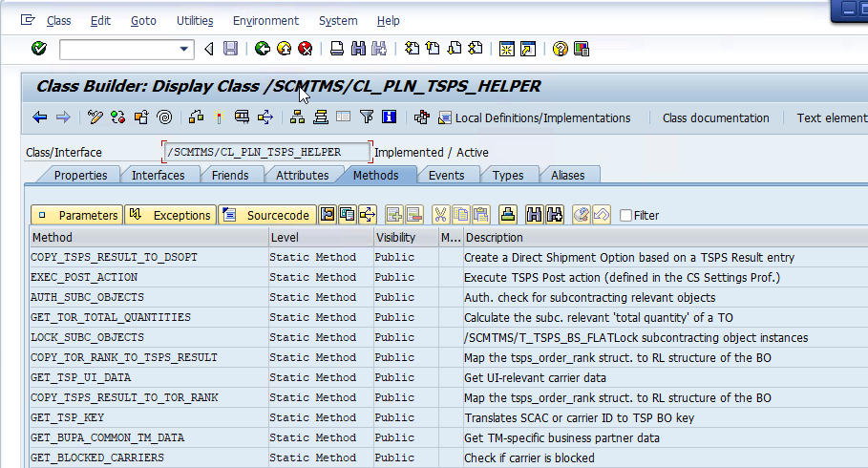Click the Class/Interface name field

(x=267, y=152)
